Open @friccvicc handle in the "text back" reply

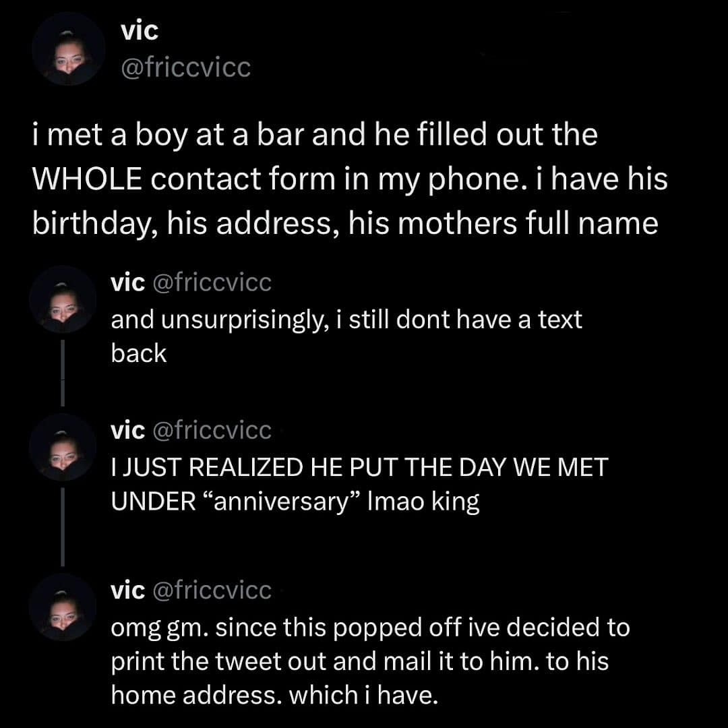pyautogui.click(x=212, y=283)
